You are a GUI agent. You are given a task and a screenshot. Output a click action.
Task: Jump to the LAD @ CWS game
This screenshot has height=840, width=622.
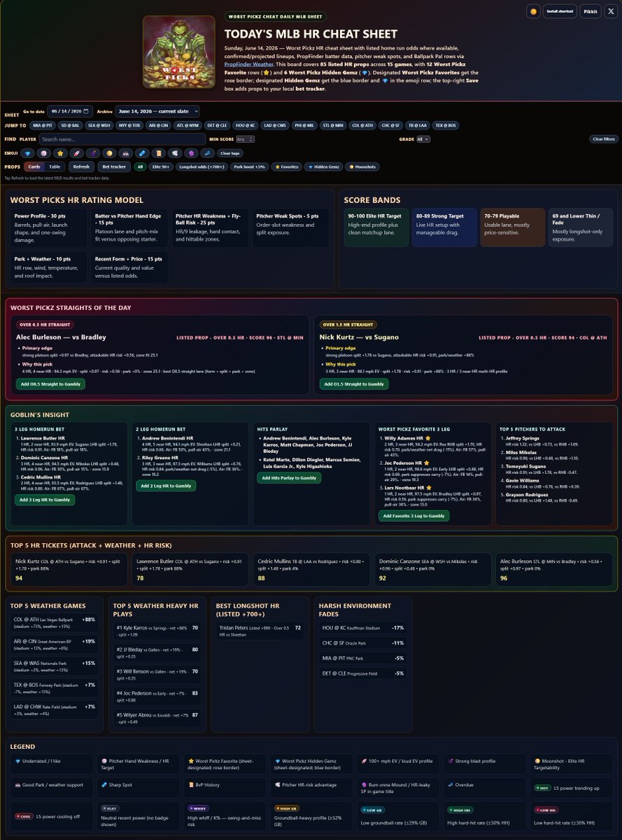pos(274,125)
